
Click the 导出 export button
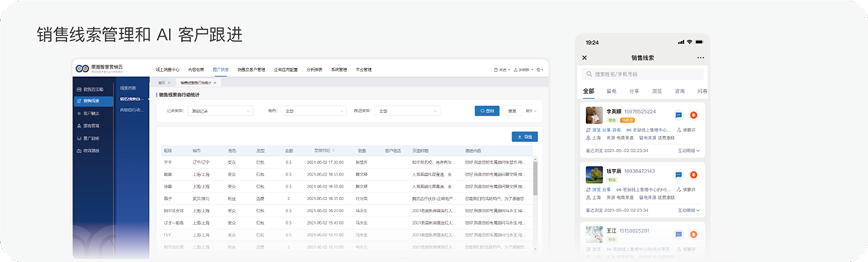point(524,137)
